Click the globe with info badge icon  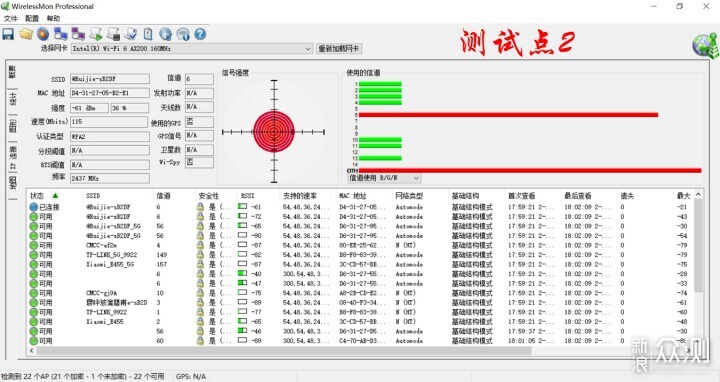coord(183,34)
